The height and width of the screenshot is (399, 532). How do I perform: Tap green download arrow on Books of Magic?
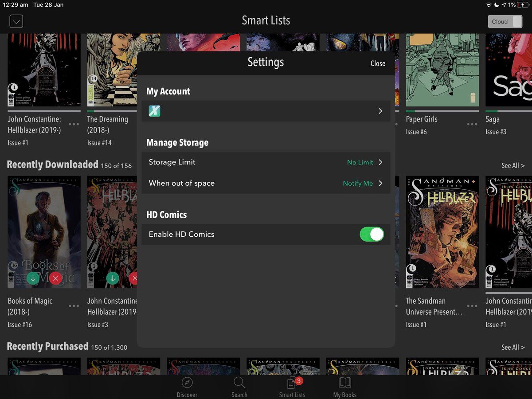[33, 278]
